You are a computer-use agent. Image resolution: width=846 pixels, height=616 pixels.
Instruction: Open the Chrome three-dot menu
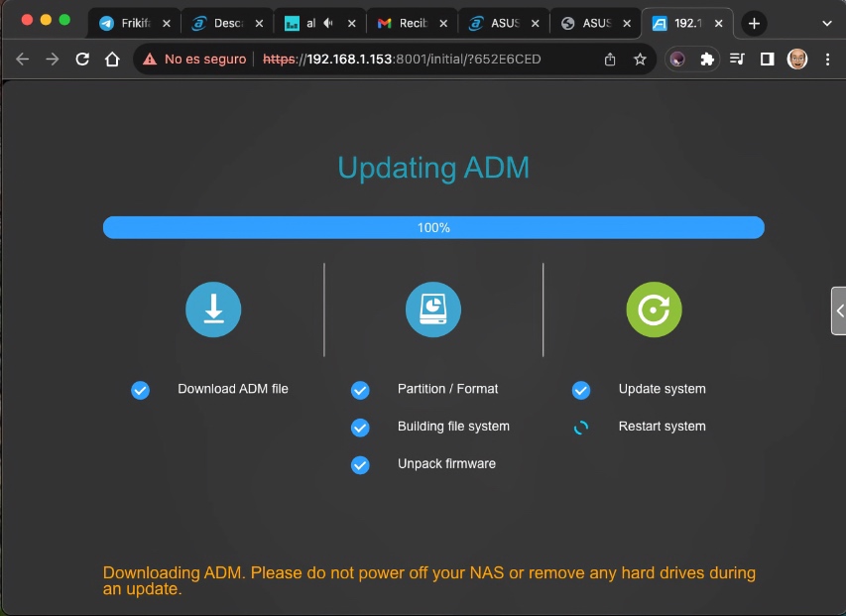[x=828, y=59]
